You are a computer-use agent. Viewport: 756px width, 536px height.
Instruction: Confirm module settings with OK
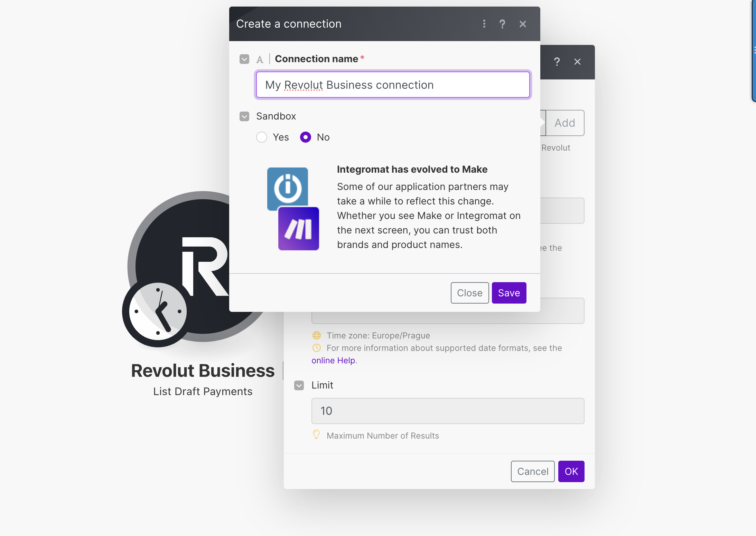pyautogui.click(x=571, y=471)
